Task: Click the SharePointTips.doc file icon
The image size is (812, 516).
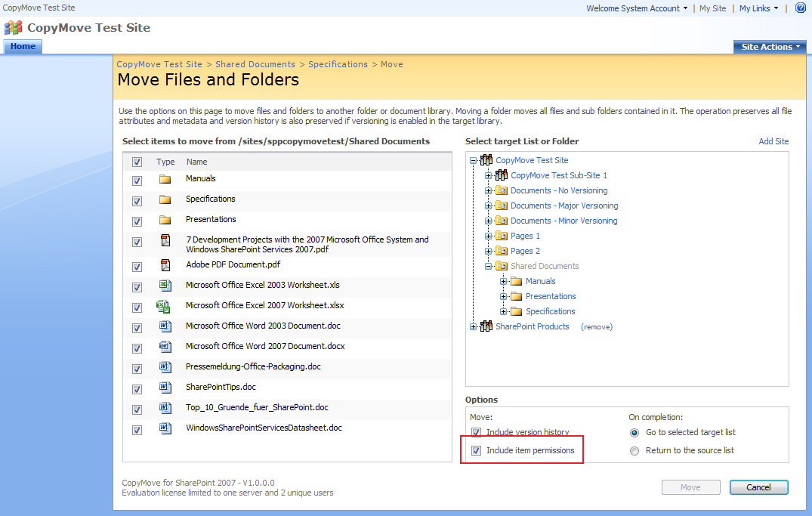Action: [165, 388]
